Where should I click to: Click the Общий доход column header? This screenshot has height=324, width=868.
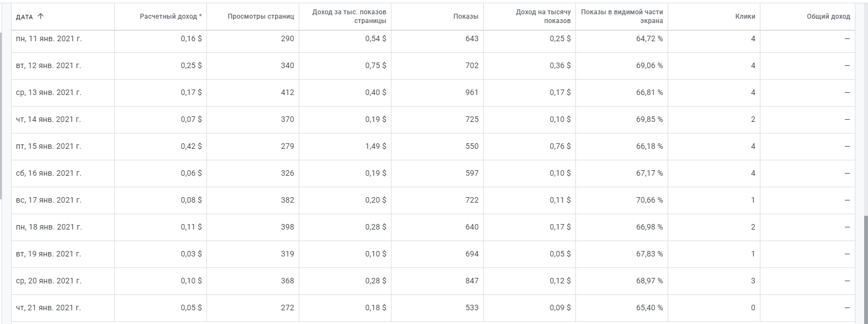[828, 16]
